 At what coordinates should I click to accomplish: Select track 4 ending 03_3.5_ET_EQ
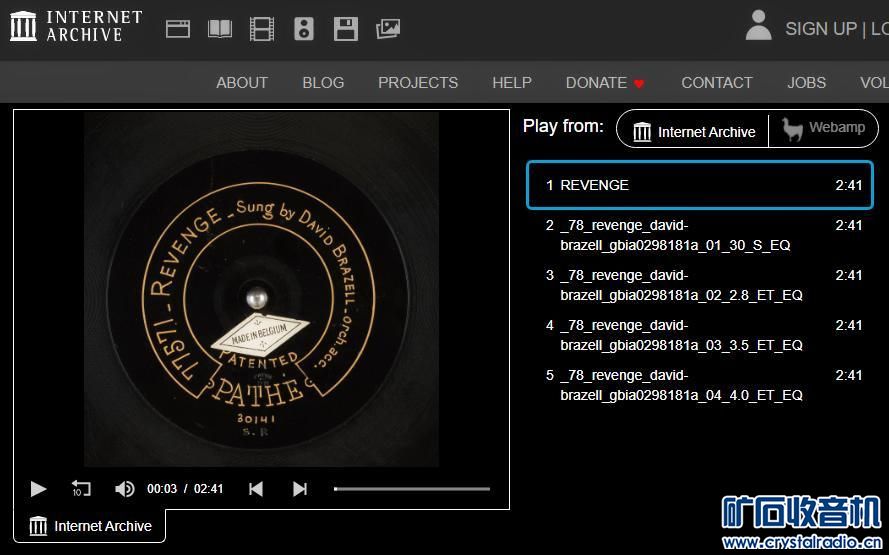(700, 335)
